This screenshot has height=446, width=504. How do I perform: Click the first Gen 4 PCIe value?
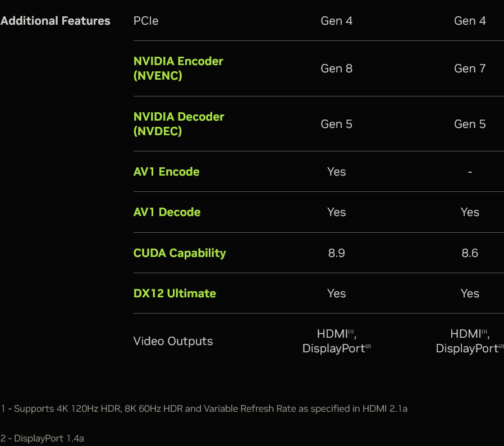pyautogui.click(x=337, y=21)
